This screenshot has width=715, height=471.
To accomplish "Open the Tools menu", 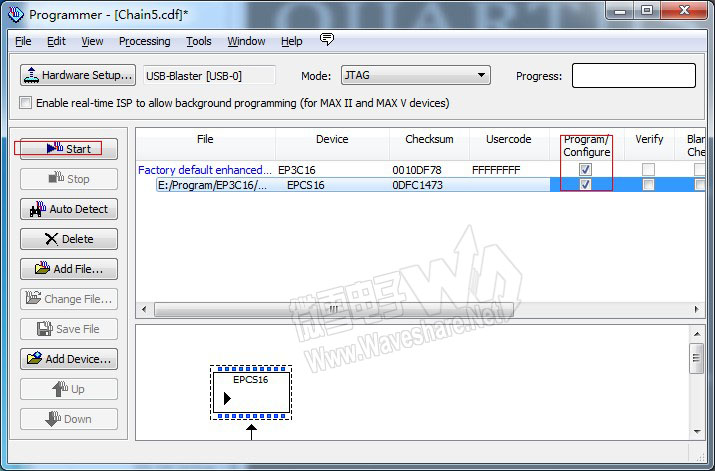I will 199,41.
